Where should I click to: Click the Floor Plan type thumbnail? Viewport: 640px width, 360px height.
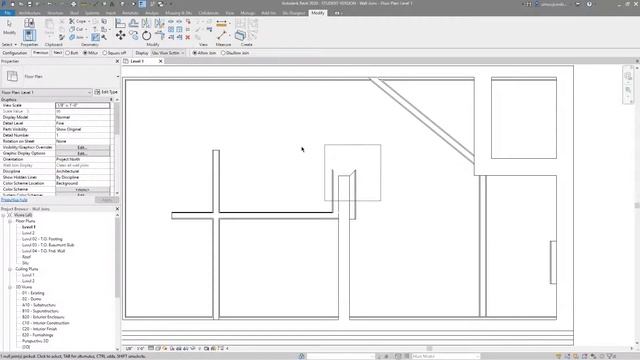[12, 76]
